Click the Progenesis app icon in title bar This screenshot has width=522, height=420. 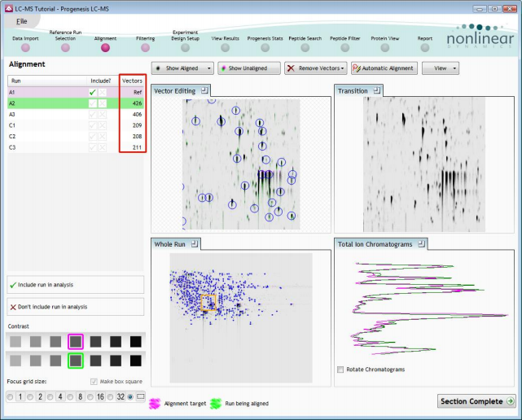[x=9, y=9]
